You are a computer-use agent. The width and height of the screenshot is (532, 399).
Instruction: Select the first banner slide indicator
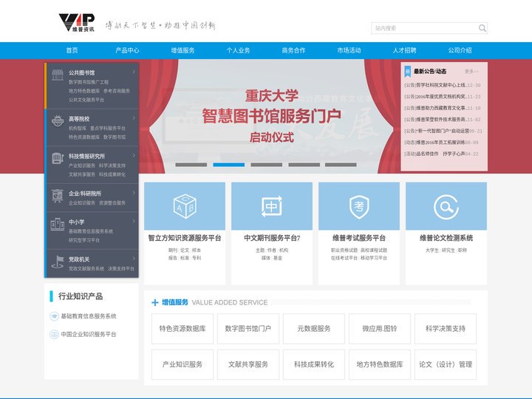point(191,165)
